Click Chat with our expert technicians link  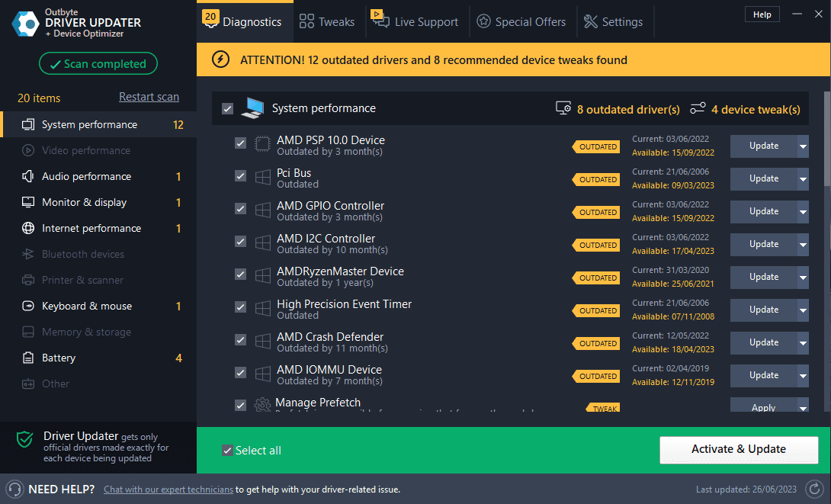(x=168, y=490)
